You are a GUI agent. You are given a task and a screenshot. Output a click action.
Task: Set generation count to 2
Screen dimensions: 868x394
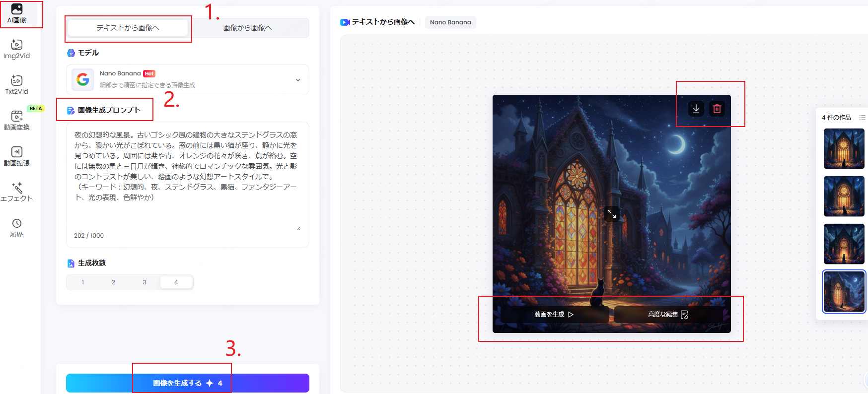click(x=113, y=282)
